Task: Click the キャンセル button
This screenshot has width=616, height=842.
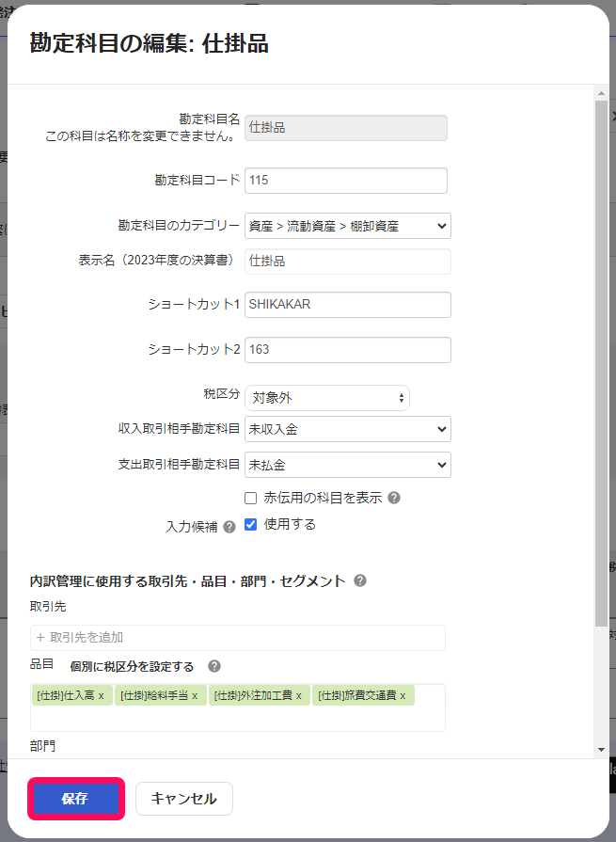Action: [x=184, y=799]
